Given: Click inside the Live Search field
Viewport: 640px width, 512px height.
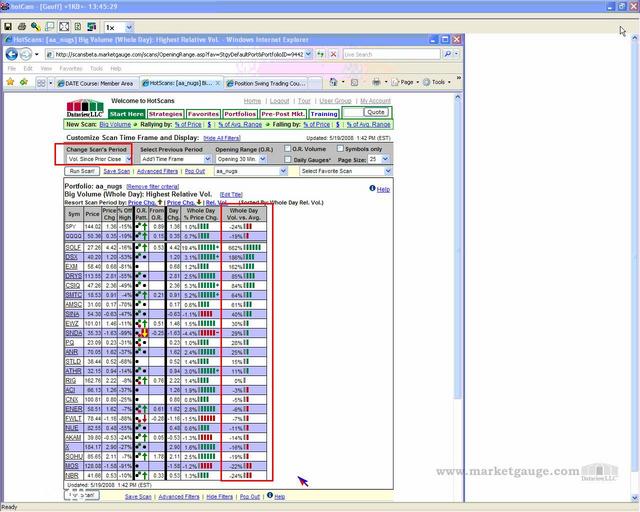Looking at the screenshot, I should coord(391,54).
